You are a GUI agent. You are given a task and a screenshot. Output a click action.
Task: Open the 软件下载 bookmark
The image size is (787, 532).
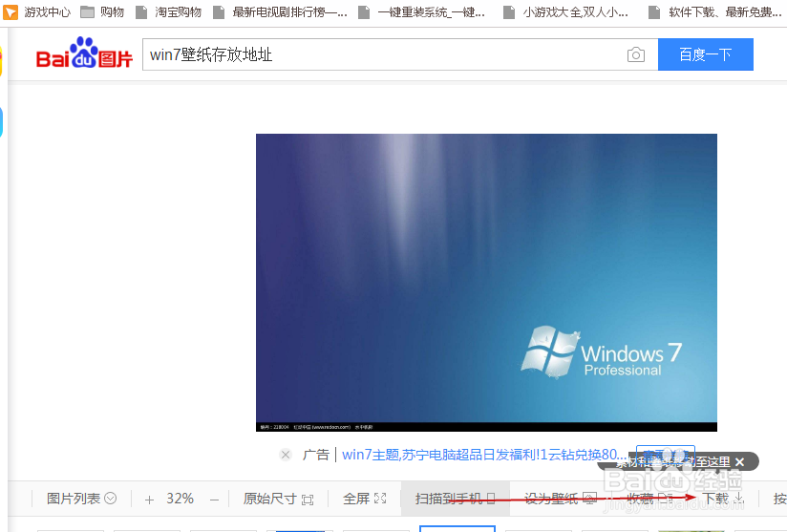[x=715, y=11]
